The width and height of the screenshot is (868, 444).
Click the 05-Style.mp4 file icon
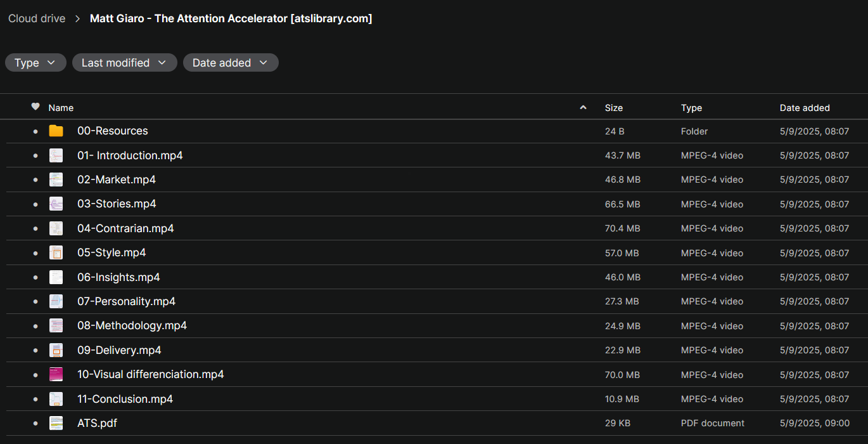(x=56, y=252)
